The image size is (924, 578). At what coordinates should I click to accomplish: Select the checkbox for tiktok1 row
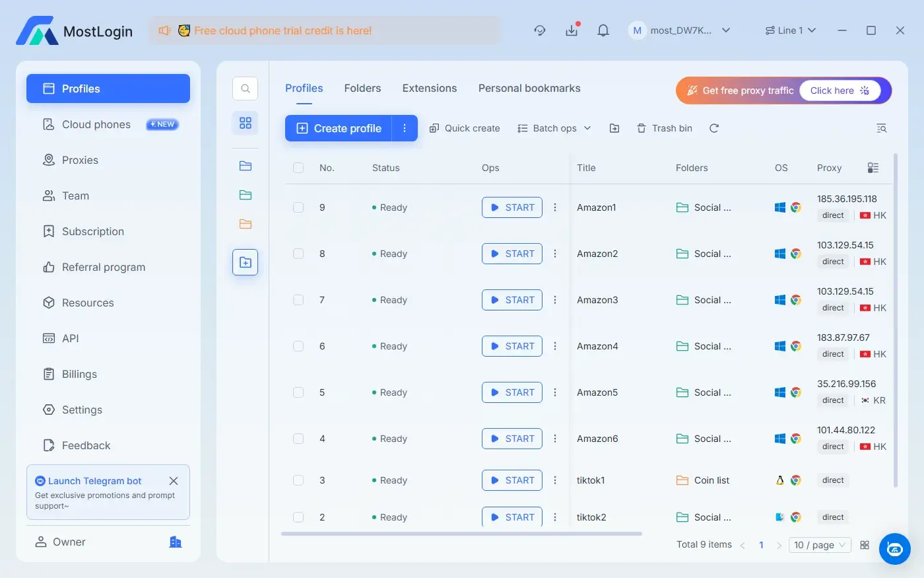tap(298, 480)
